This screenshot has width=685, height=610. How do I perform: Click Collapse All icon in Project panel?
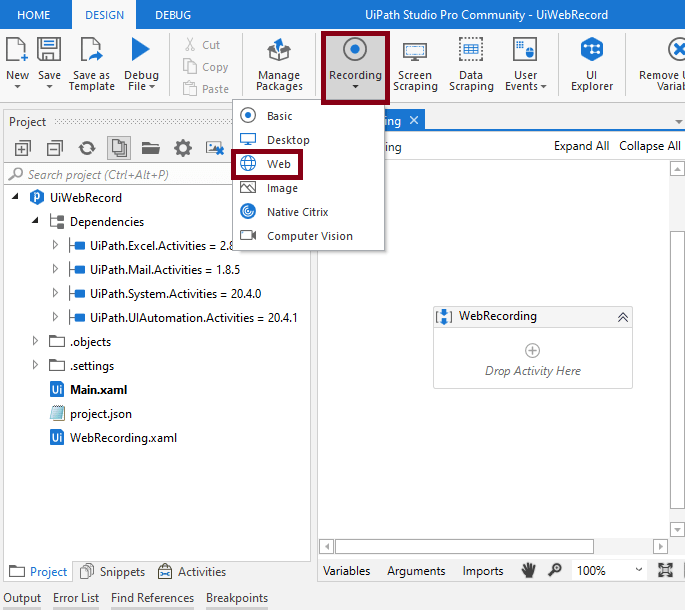coord(55,149)
